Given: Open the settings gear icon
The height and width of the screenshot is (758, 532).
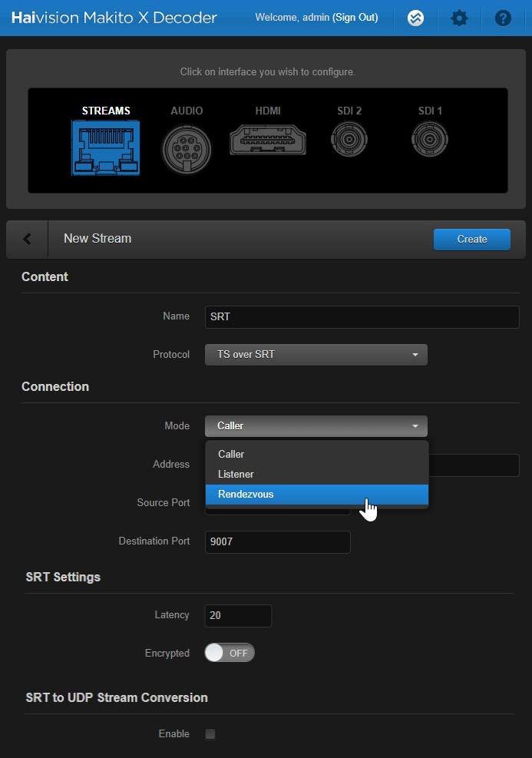Looking at the screenshot, I should 459,18.
